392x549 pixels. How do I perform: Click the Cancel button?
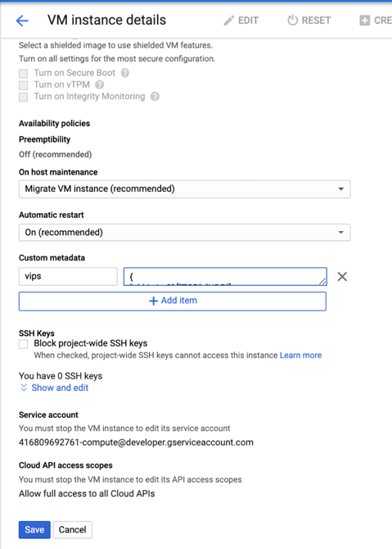[72, 529]
